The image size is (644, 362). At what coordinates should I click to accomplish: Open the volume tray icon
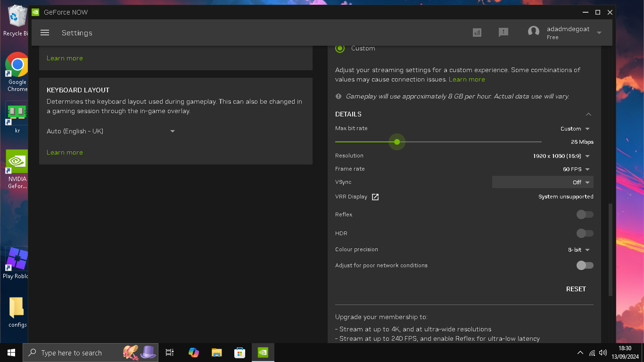603,353
